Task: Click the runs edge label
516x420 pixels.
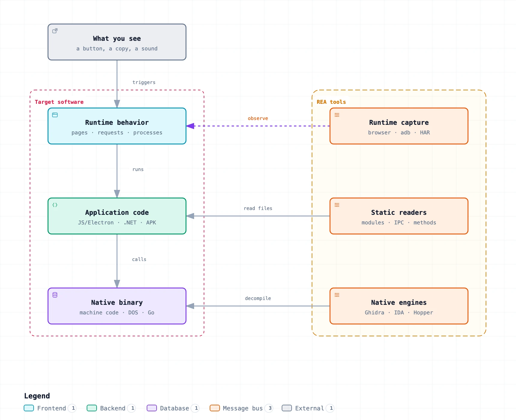Action: click(138, 169)
